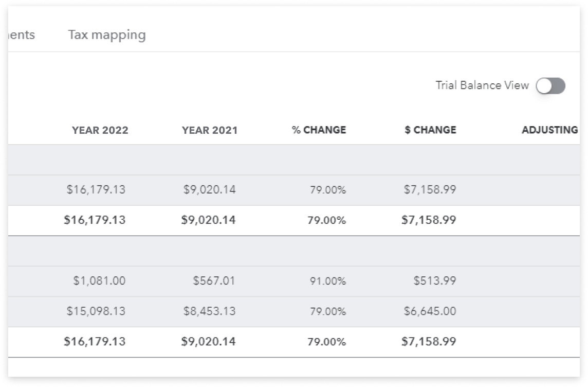Open the $15,098.13 amount
The image size is (588, 387).
96,311
